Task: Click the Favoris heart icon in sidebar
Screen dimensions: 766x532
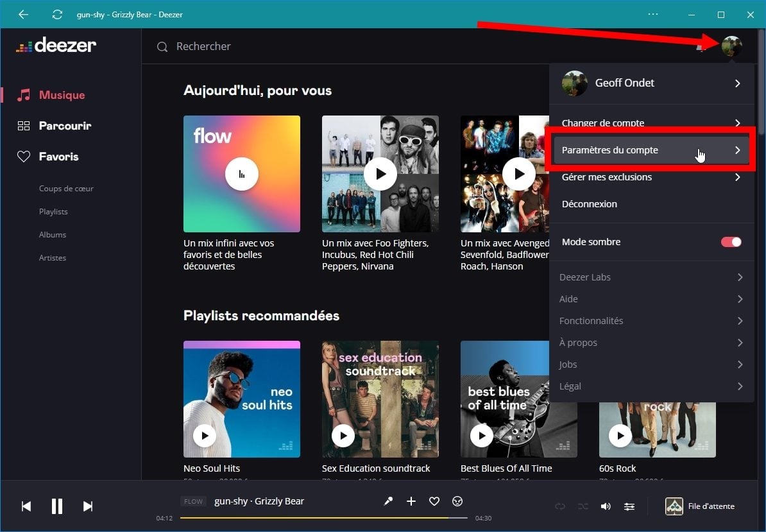Action: coord(24,157)
